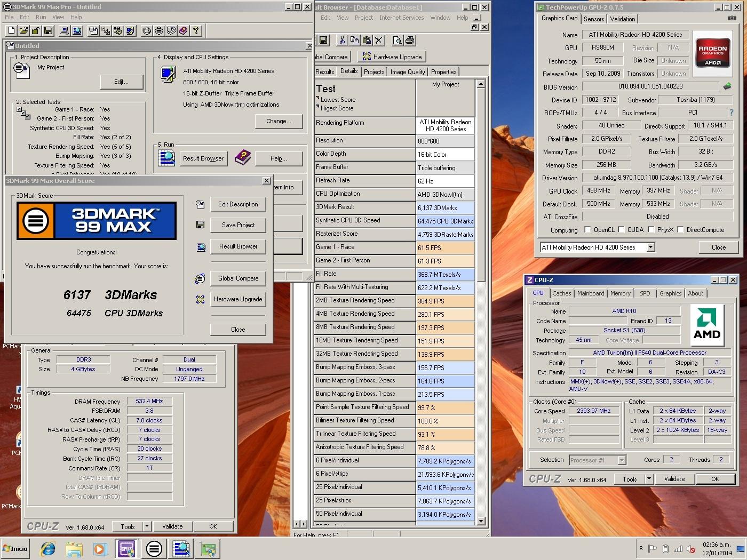
Task: Click Result Browser vertical scrollbar down arrow
Action: [481, 521]
